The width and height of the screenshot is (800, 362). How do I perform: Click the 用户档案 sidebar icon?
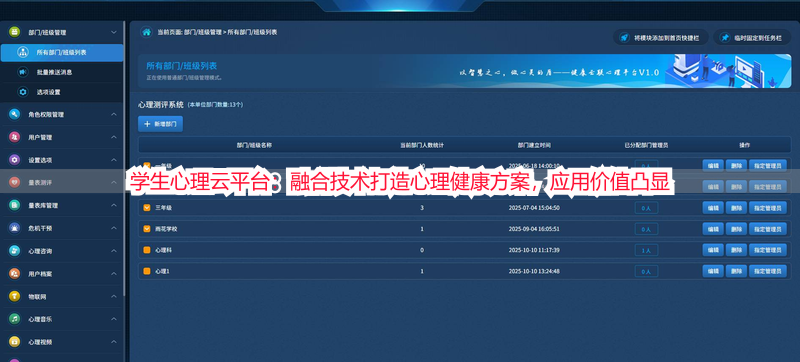point(14,274)
